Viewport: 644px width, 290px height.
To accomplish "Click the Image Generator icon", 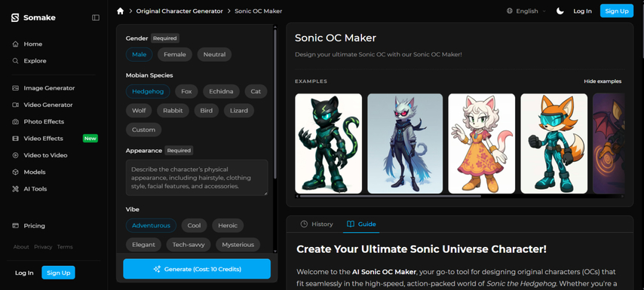I will point(15,88).
